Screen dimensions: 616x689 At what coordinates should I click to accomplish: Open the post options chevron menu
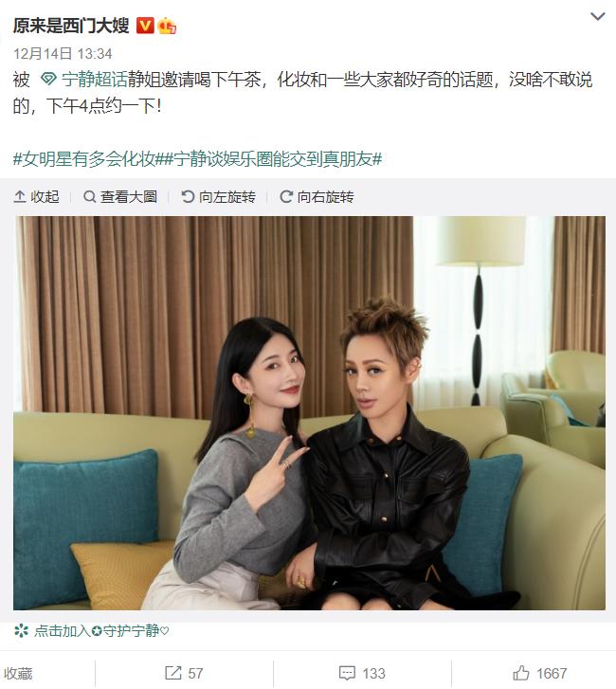[x=598, y=16]
